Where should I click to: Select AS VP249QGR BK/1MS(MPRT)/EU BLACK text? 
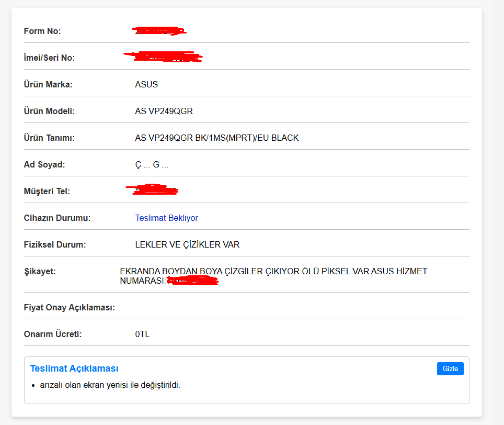[216, 138]
